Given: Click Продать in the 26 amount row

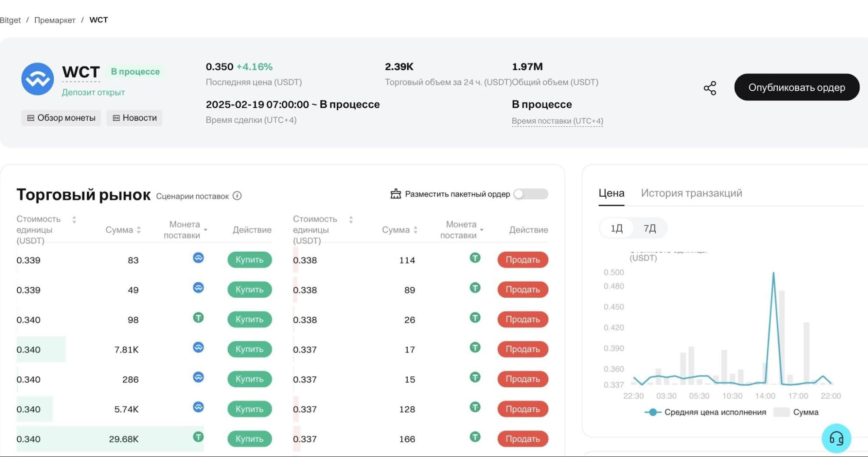Looking at the screenshot, I should tap(523, 319).
